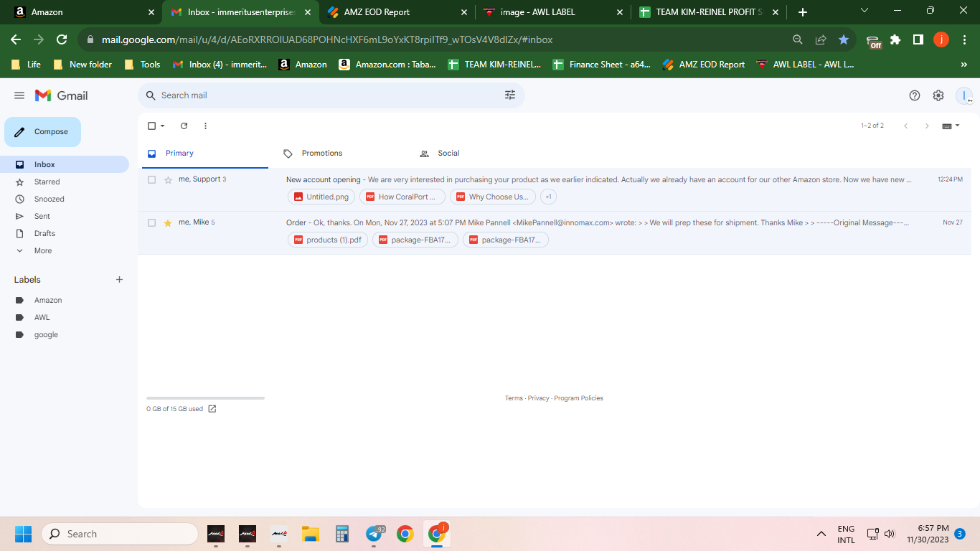The width and height of the screenshot is (980, 551).
Task: Open Telegram from the taskbar
Action: tap(374, 534)
